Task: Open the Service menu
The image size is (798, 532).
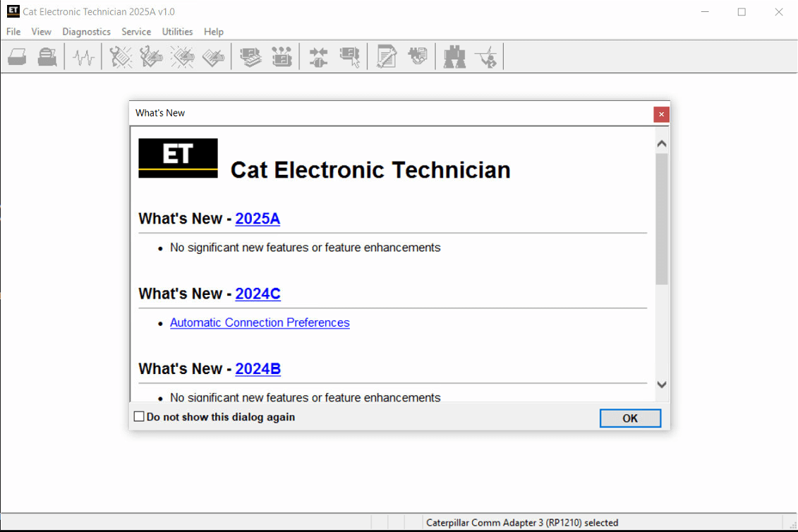Action: 136,32
